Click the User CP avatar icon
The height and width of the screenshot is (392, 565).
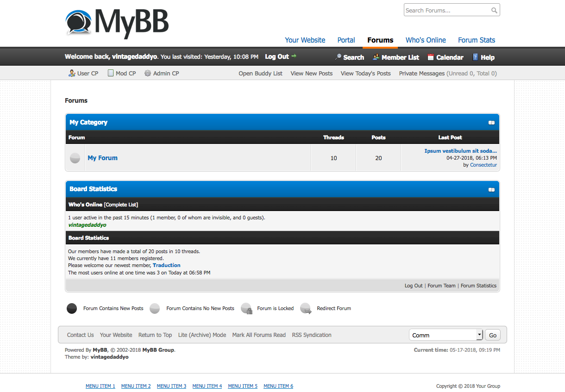(72, 73)
